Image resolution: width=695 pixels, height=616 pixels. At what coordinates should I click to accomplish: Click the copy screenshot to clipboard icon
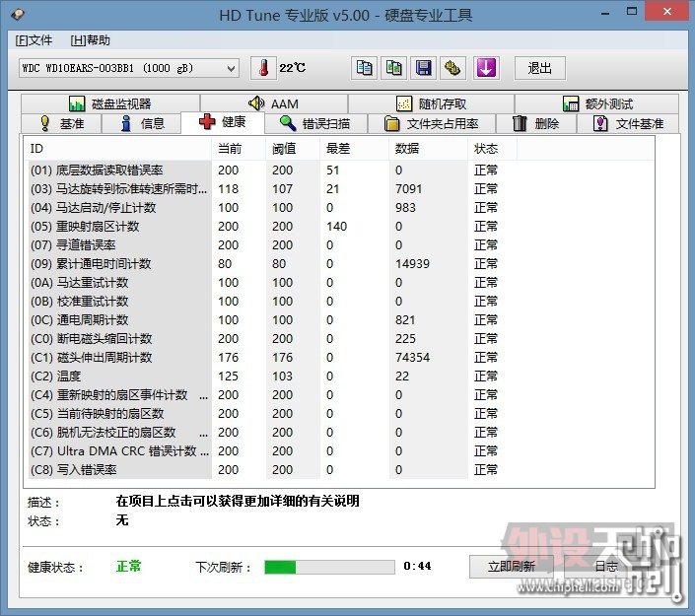[393, 68]
